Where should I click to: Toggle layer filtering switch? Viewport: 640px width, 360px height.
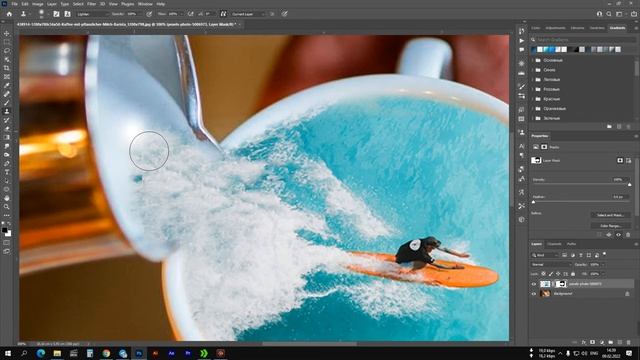tap(604, 254)
